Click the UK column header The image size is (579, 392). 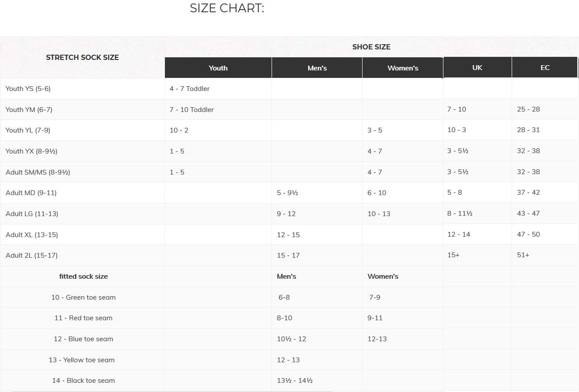coord(478,67)
